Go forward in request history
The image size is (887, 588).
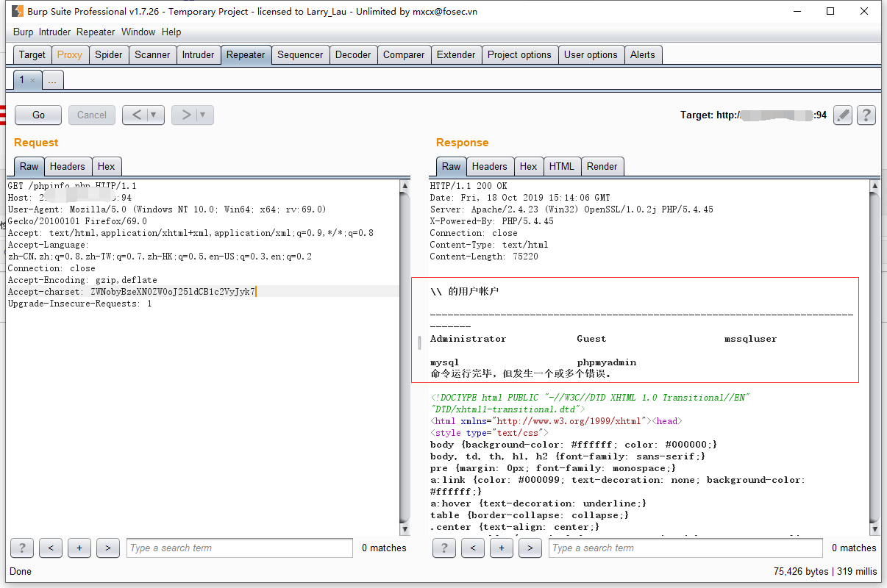click(186, 115)
